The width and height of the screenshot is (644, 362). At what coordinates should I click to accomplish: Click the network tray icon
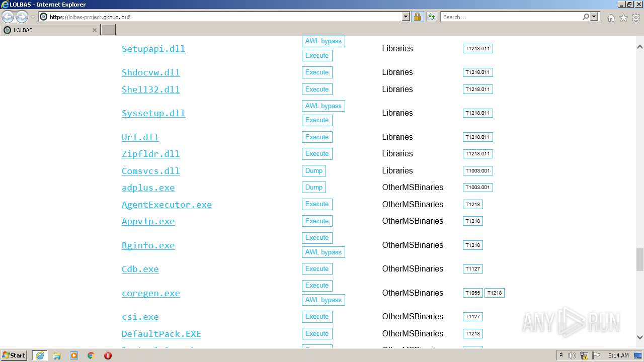584,355
